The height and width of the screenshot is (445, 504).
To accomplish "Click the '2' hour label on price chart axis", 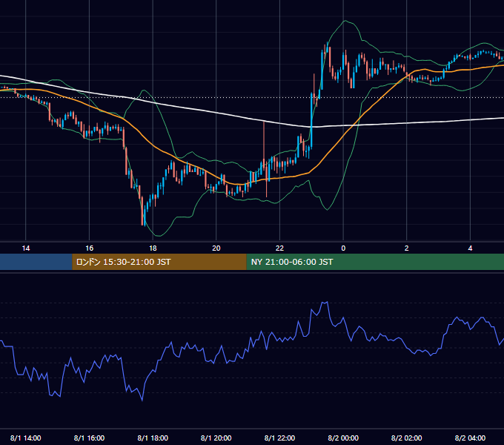I will (407, 248).
